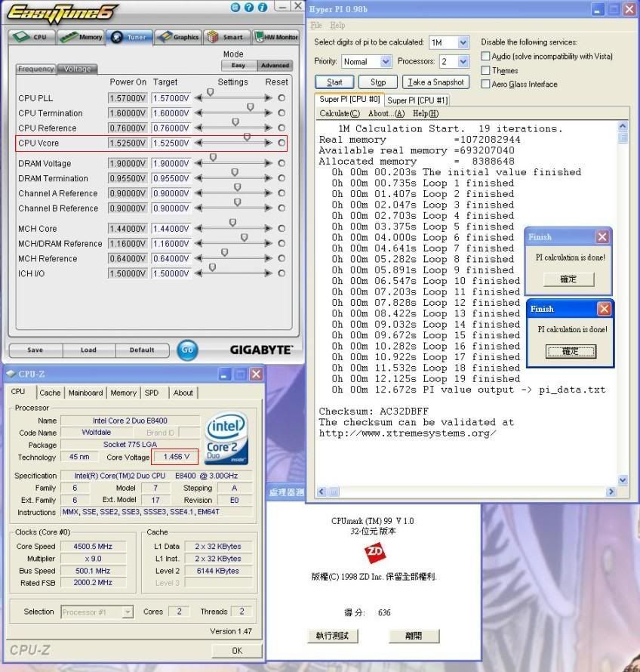Reset the CPU PLL voltage
Screen dimensions: 640x672
pyautogui.click(x=282, y=98)
